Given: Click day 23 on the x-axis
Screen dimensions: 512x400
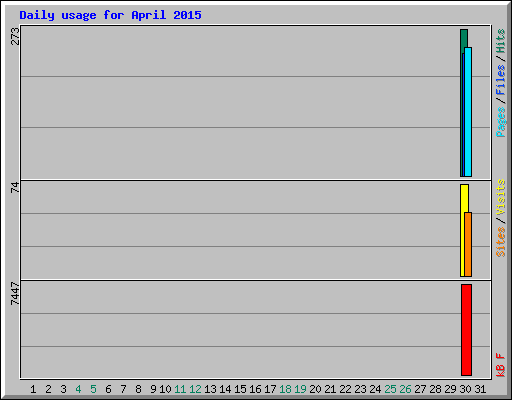Looking at the screenshot, I should (360, 389).
